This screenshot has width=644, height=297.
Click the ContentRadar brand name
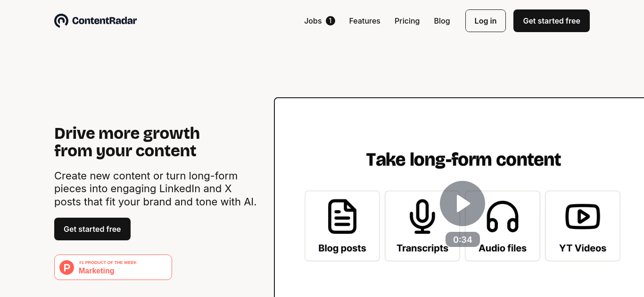pos(104,21)
